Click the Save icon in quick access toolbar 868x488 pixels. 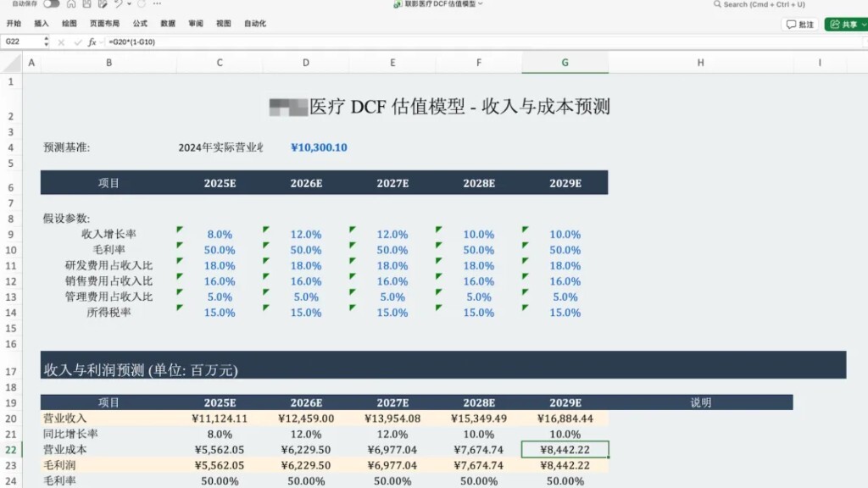click(x=86, y=4)
